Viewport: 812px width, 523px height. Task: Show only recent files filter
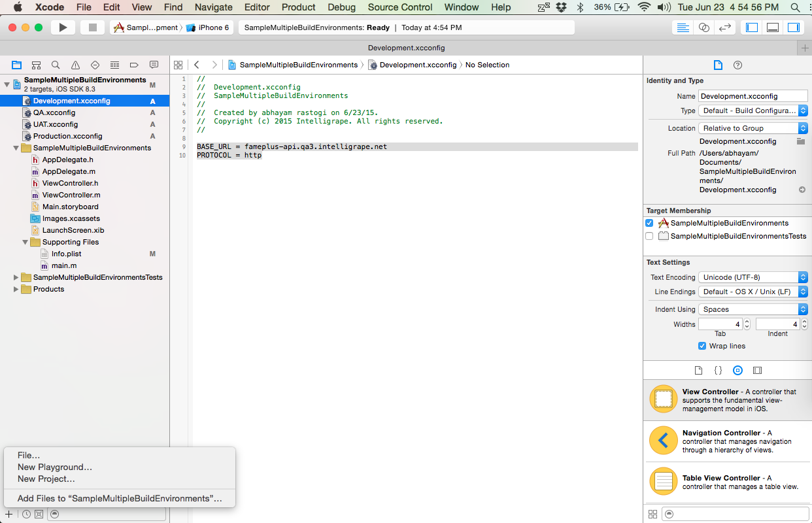[26, 515]
